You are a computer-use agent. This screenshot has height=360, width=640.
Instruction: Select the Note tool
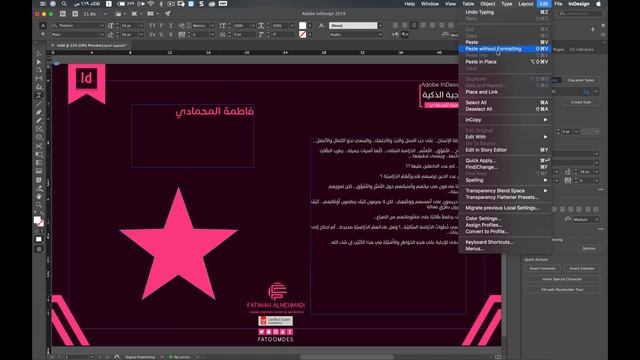pos(39,180)
